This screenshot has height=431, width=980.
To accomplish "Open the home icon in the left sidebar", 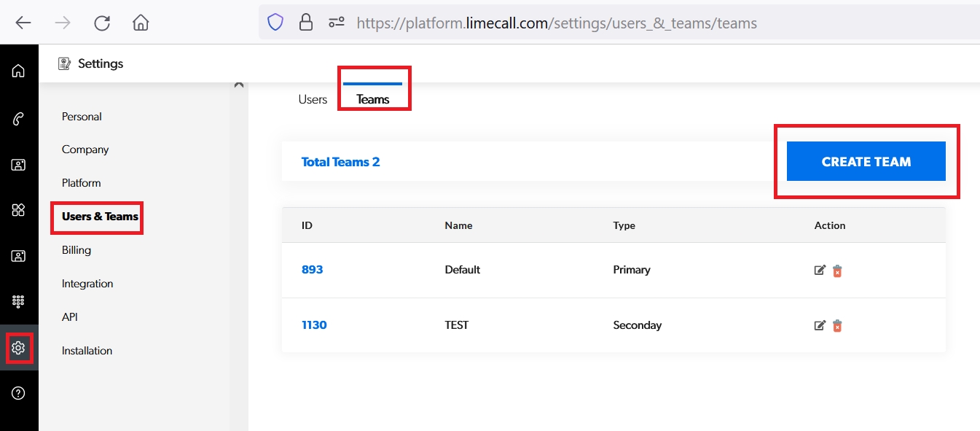I will (x=18, y=71).
